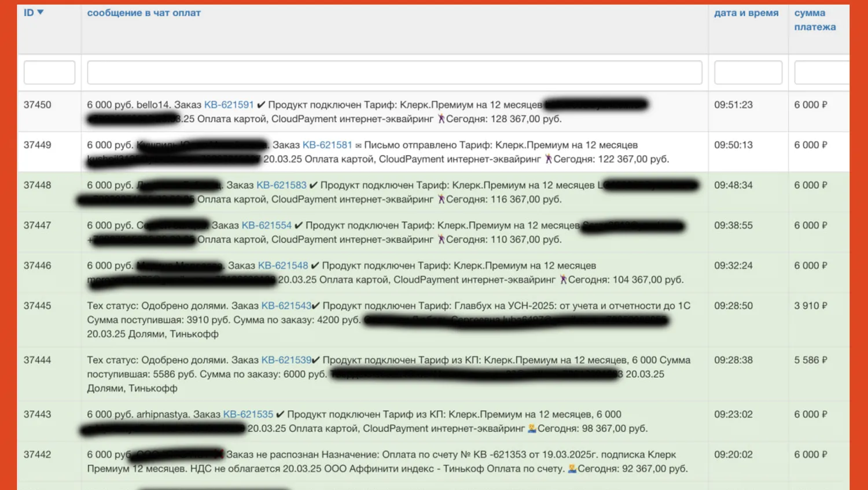Image resolution: width=868 pixels, height=490 pixels.
Task: Click dancer emoji before 116 367,00 total
Action: (441, 200)
